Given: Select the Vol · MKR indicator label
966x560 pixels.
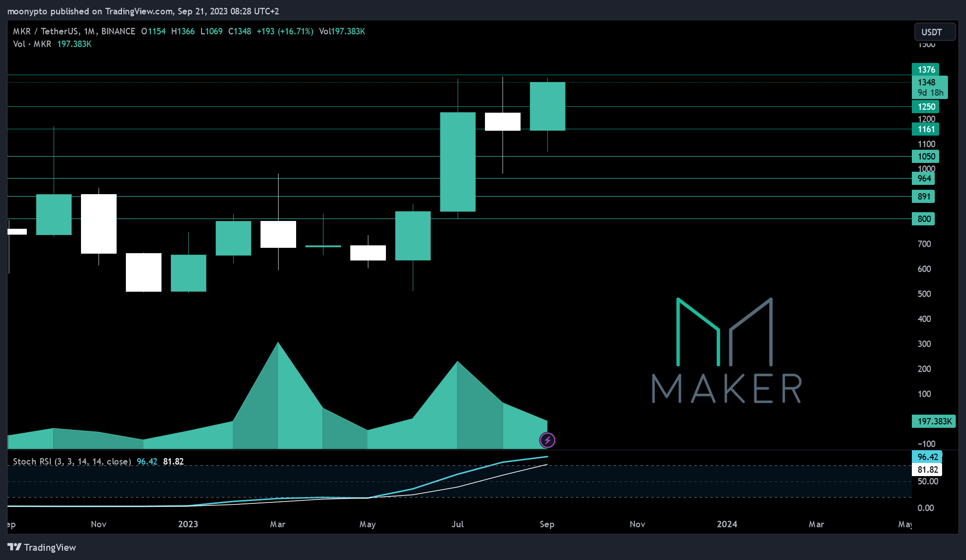Looking at the screenshot, I should pyautogui.click(x=32, y=44).
